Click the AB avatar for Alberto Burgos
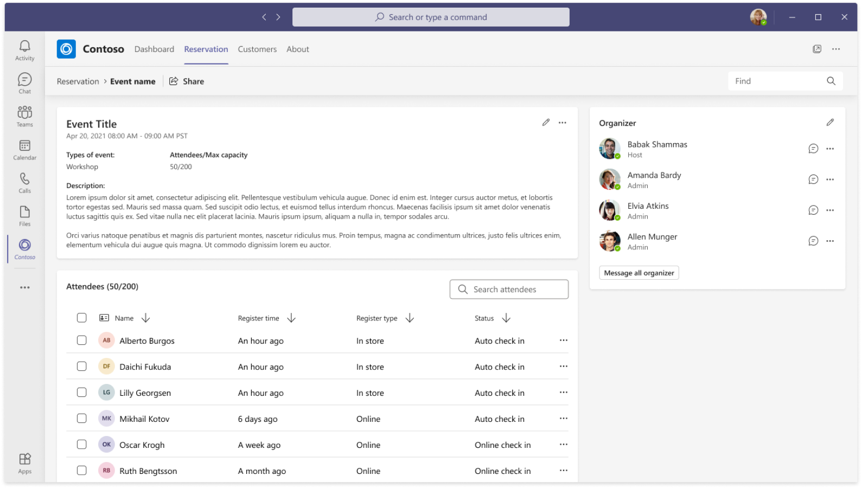Screen dimensions: 868x488 point(106,341)
